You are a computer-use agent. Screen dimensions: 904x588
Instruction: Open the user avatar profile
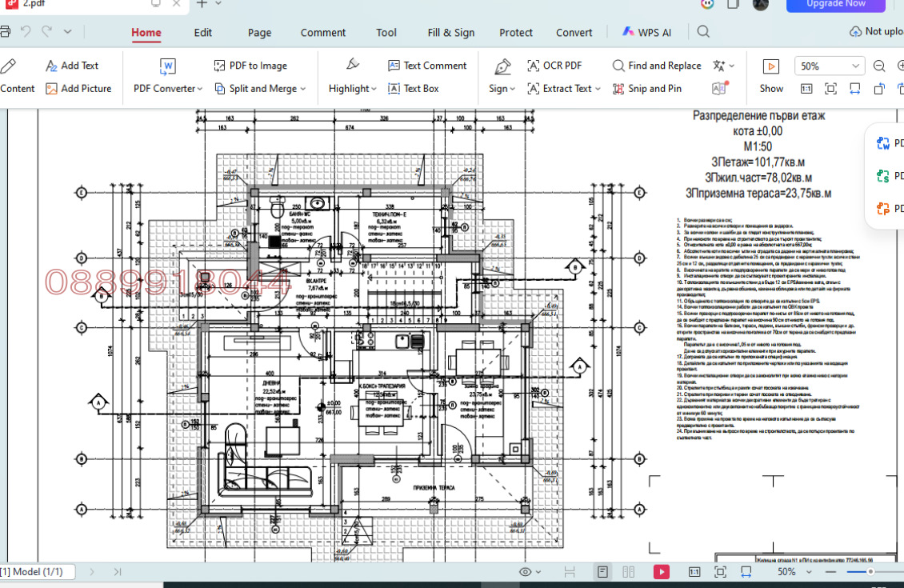click(761, 4)
